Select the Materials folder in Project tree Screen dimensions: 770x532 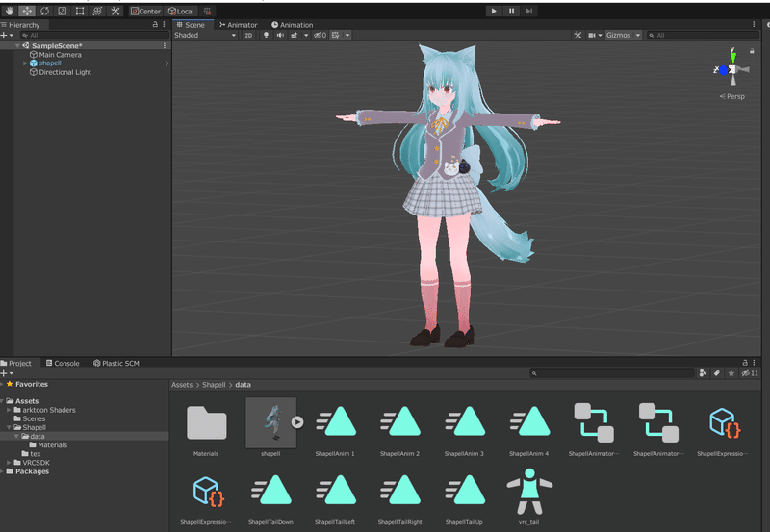click(x=48, y=445)
